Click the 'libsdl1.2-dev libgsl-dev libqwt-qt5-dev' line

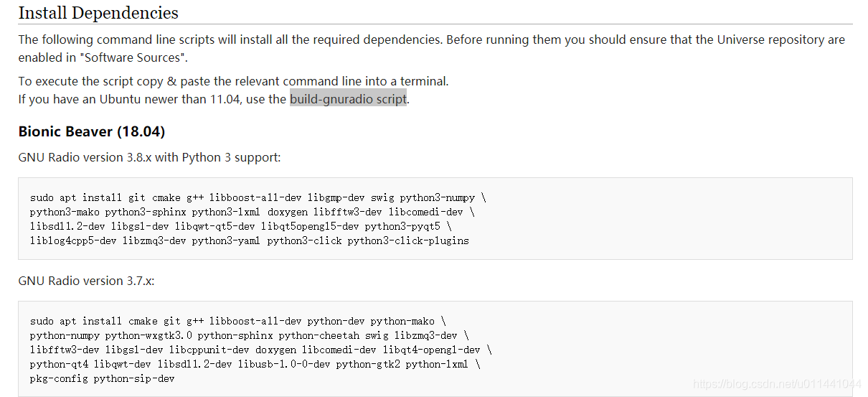tap(240, 226)
